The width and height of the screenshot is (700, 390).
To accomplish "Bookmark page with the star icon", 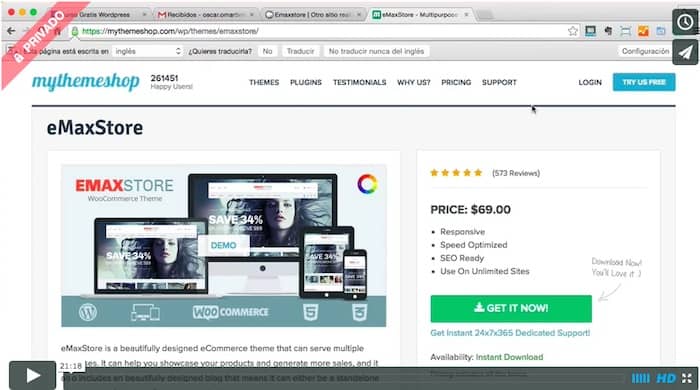I will click(573, 31).
